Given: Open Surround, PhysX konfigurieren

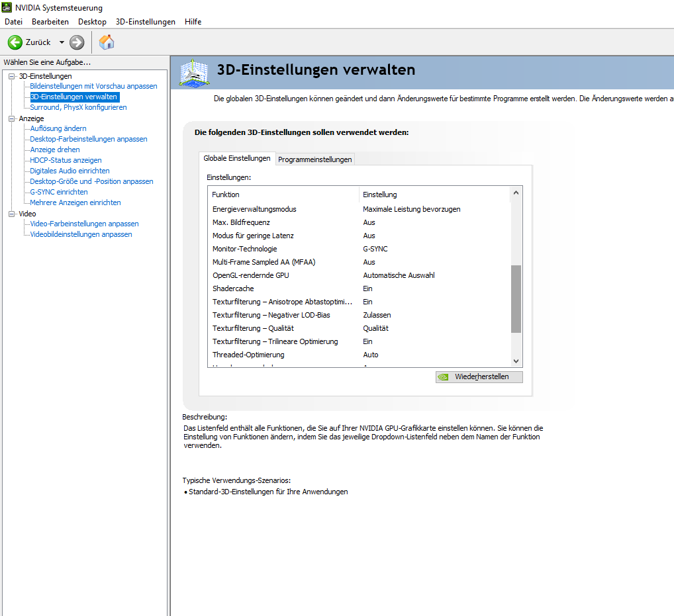Looking at the screenshot, I should coord(78,107).
